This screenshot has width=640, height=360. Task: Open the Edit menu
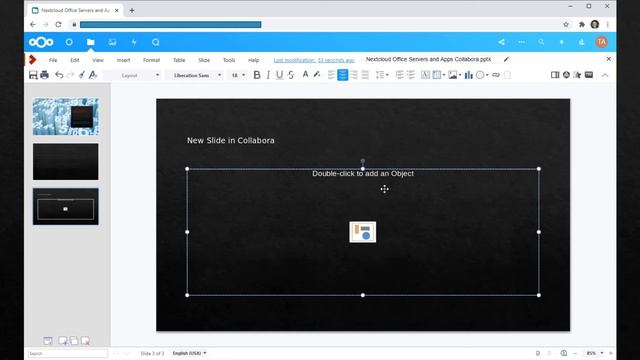(75, 60)
